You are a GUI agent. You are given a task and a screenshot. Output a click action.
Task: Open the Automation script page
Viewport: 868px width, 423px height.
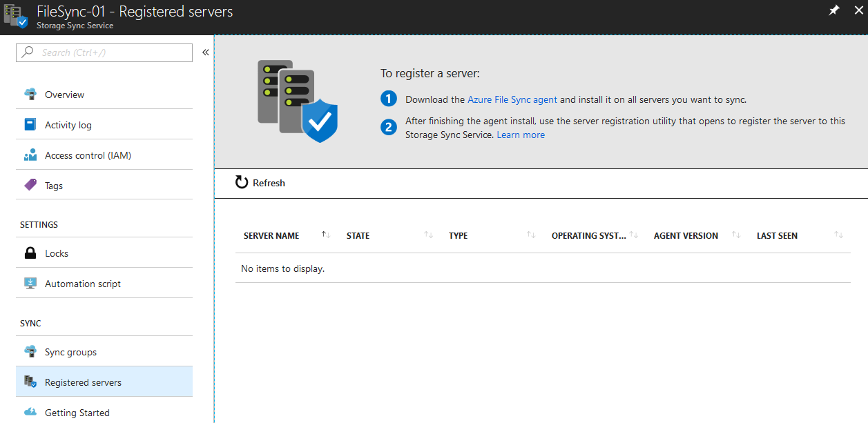point(104,284)
